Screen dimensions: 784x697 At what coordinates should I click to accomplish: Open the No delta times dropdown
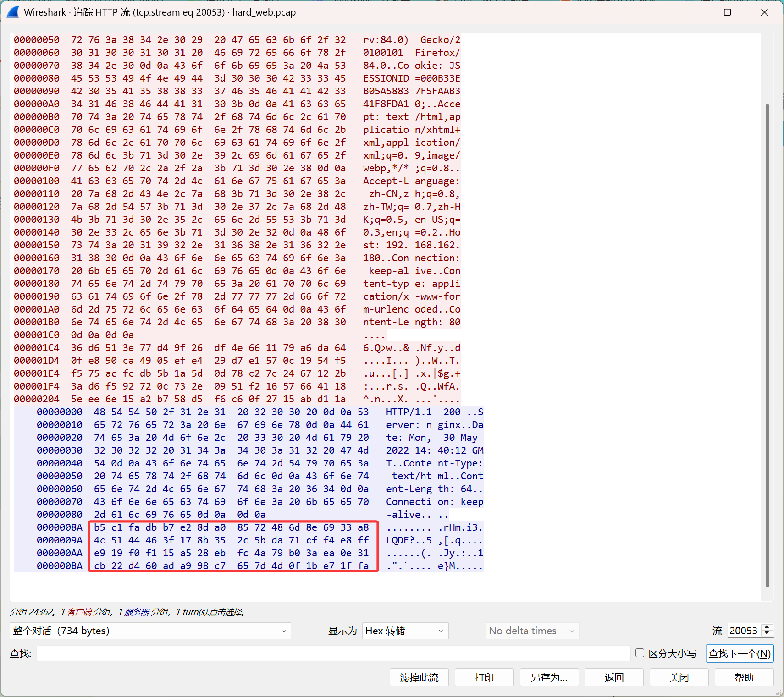532,631
